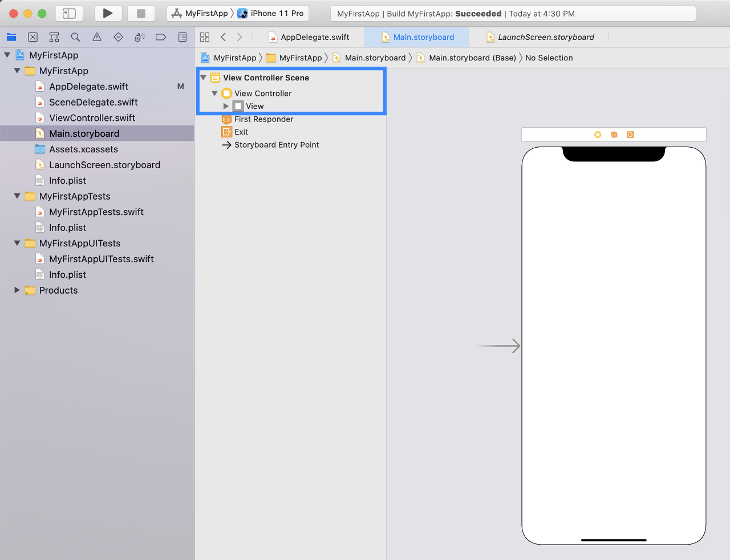The height and width of the screenshot is (560, 730).
Task: Open ViewController.swift file
Action: (x=97, y=118)
